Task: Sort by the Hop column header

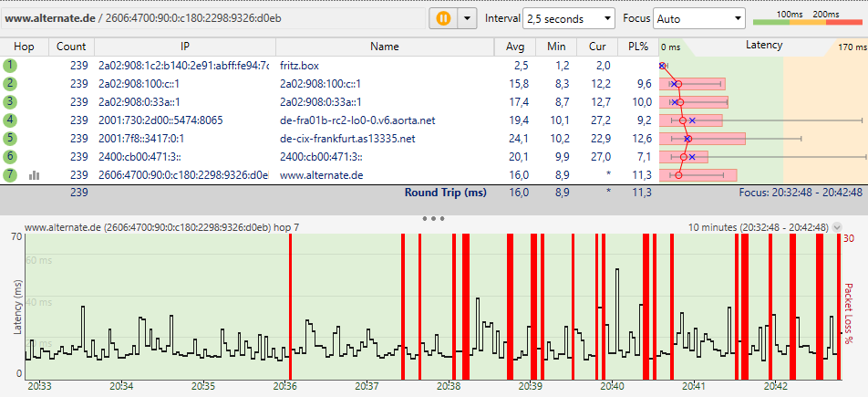Action: click(24, 47)
